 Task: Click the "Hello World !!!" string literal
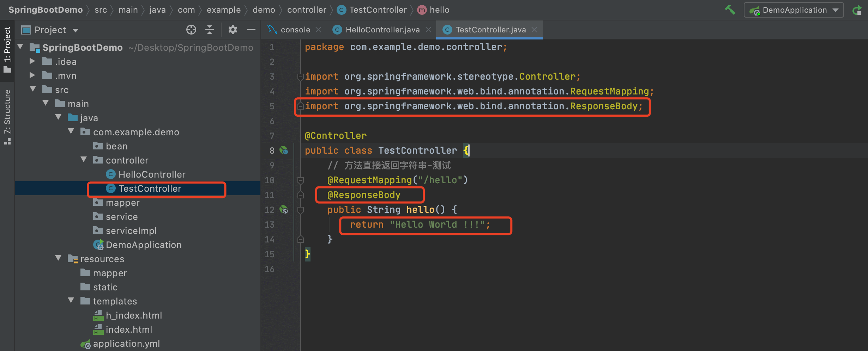pyautogui.click(x=437, y=224)
